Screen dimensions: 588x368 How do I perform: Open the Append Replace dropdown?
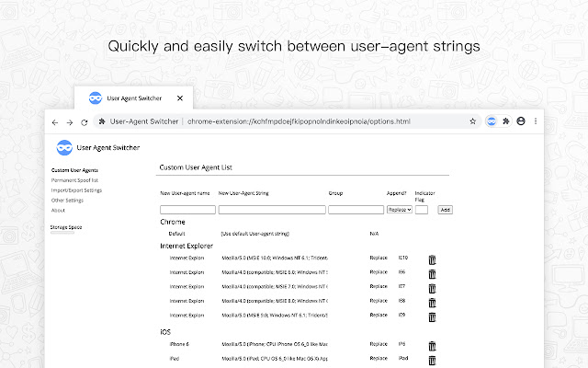pos(400,210)
